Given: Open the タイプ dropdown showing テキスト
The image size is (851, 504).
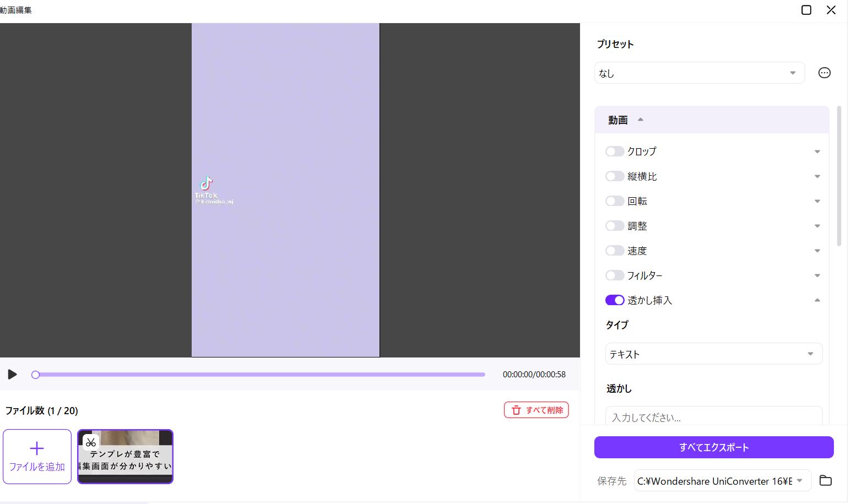Looking at the screenshot, I should [x=713, y=354].
